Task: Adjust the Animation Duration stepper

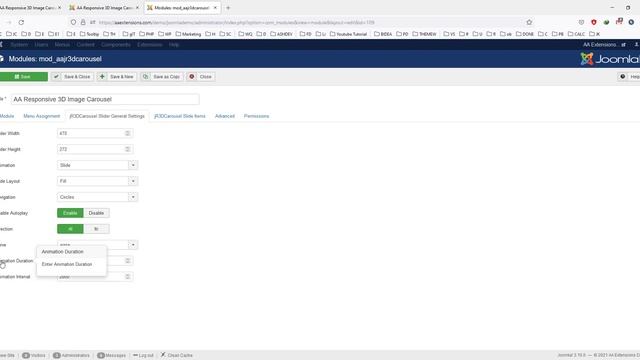Action: point(128,261)
